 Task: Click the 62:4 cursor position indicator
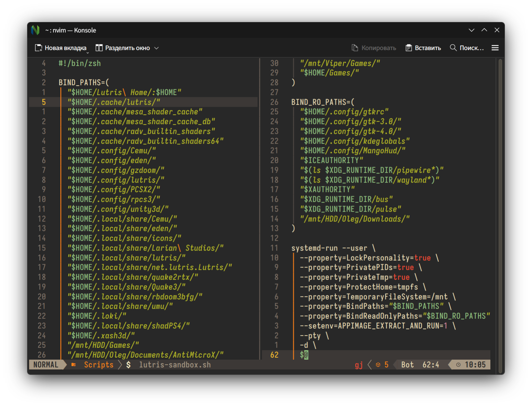(x=431, y=365)
